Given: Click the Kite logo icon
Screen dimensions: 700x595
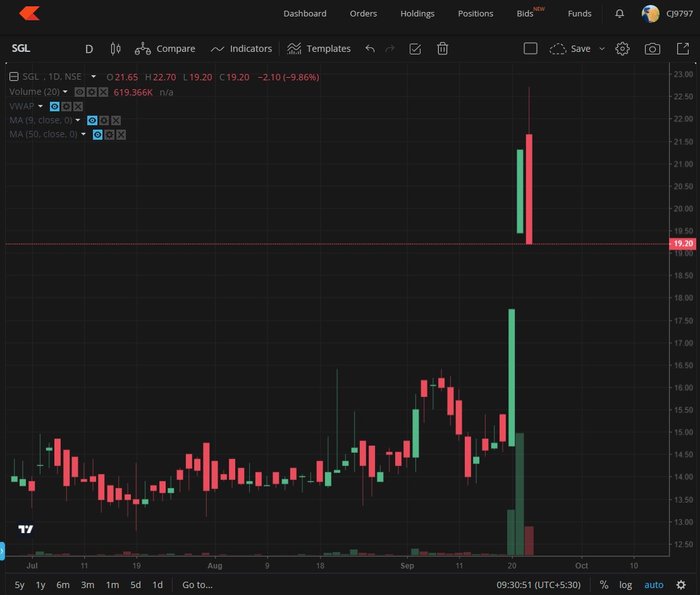Looking at the screenshot, I should 30,13.
